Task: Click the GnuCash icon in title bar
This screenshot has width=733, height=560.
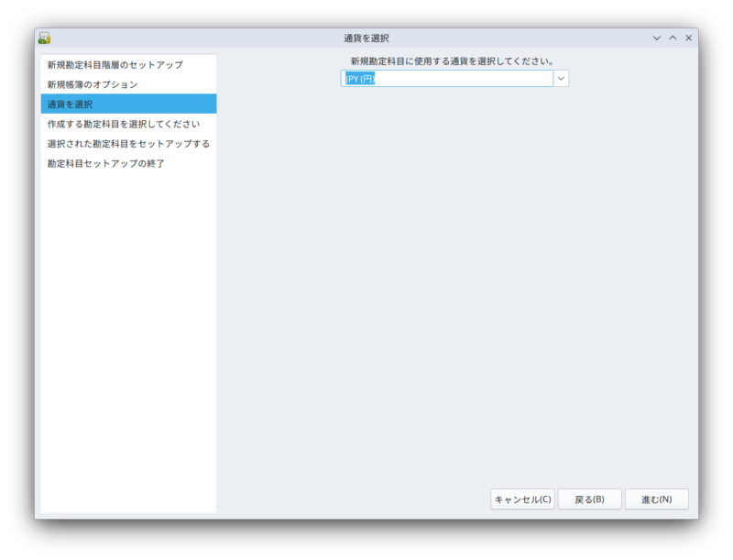Action: (44, 38)
